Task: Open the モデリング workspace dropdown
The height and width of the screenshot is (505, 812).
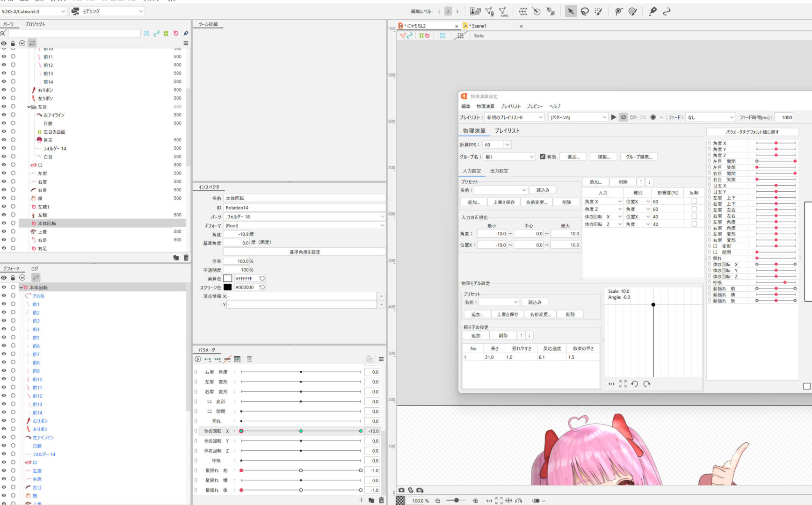Action: click(x=107, y=11)
